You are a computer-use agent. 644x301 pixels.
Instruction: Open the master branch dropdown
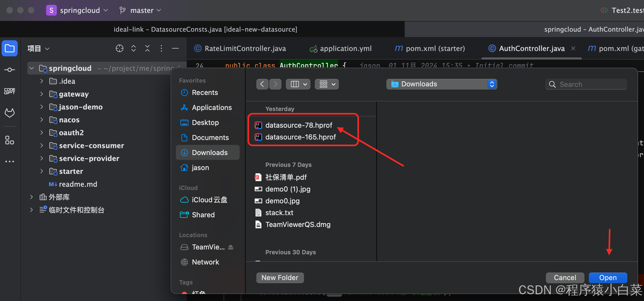pos(140,10)
